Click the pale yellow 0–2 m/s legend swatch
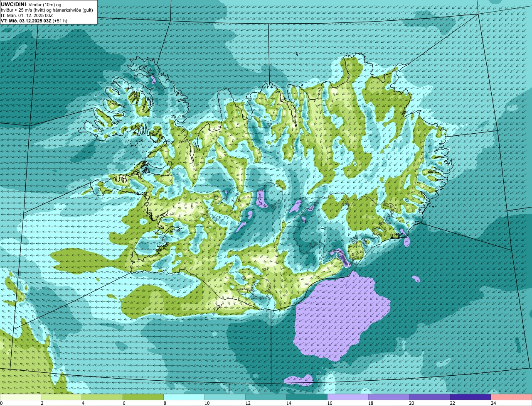532x406 pixels. [21, 397]
